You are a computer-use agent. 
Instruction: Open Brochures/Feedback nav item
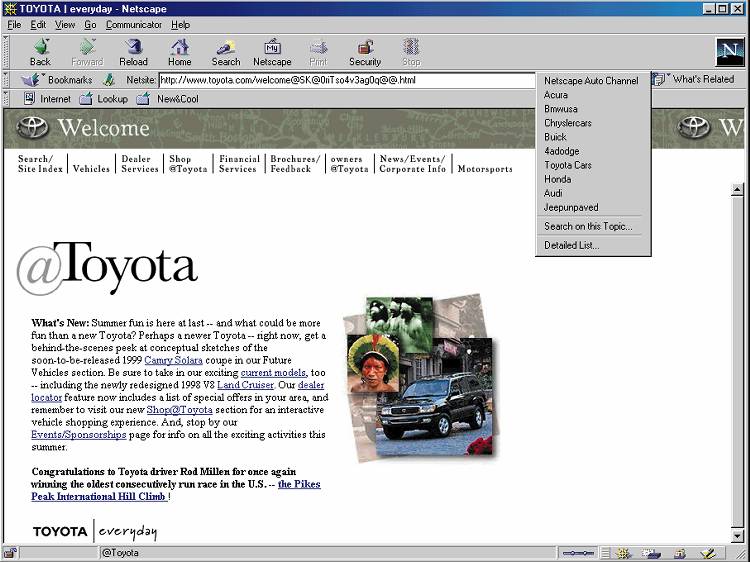(295, 164)
